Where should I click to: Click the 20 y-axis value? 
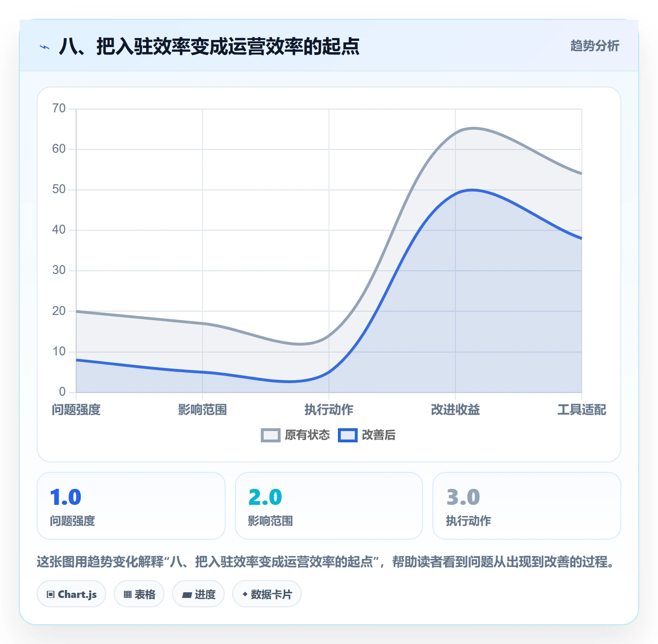point(59,311)
